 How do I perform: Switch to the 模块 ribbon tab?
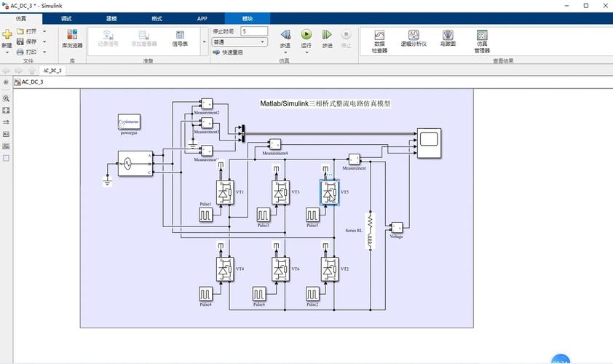pyautogui.click(x=247, y=19)
